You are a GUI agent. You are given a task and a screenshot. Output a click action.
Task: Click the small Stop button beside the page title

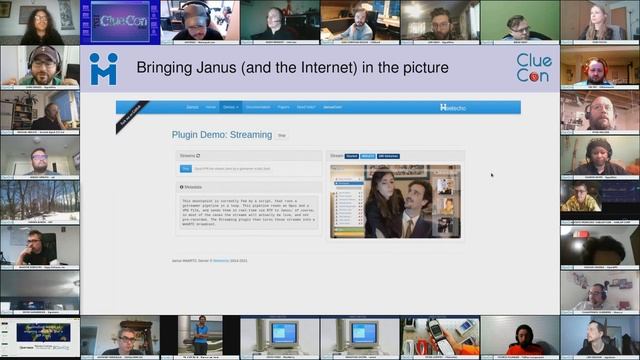point(282,136)
